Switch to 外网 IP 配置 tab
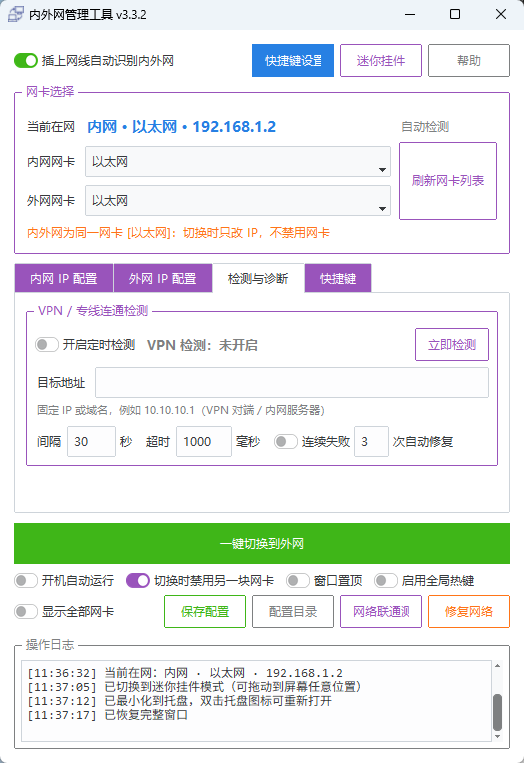524x763 pixels. pos(163,278)
